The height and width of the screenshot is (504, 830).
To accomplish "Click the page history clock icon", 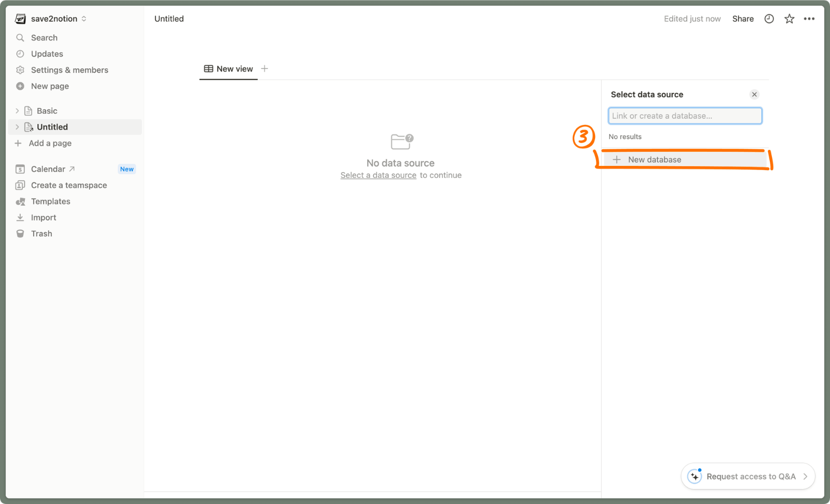I will tap(769, 19).
